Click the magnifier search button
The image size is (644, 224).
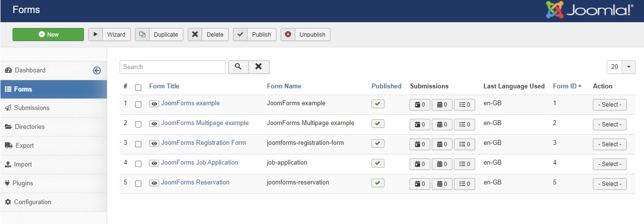(x=238, y=67)
